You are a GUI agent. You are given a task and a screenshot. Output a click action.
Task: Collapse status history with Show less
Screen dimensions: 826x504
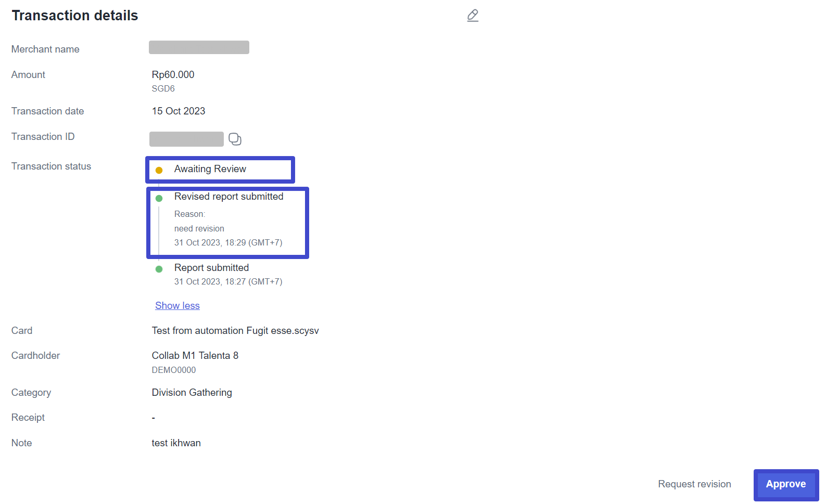[177, 306]
